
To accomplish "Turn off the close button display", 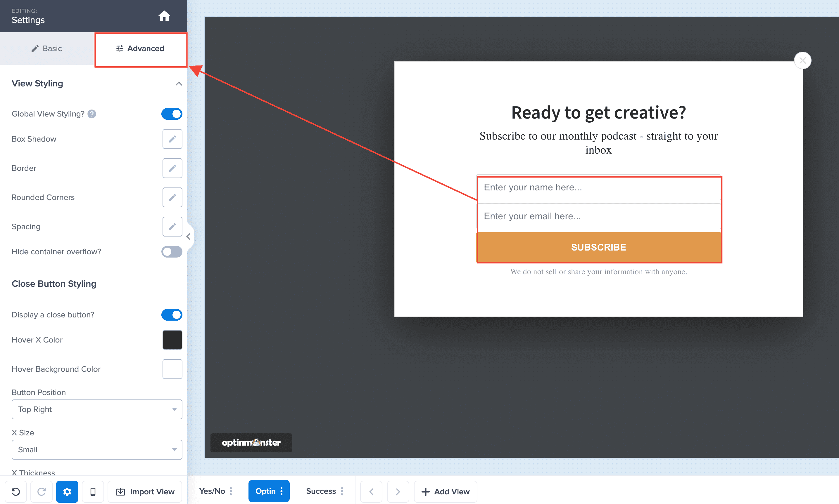I will pyautogui.click(x=172, y=314).
